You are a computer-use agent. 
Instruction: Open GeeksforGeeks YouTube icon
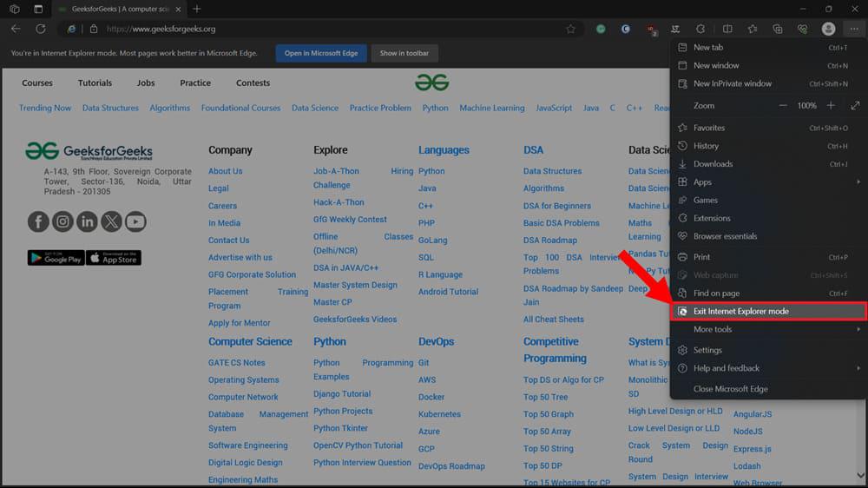135,221
